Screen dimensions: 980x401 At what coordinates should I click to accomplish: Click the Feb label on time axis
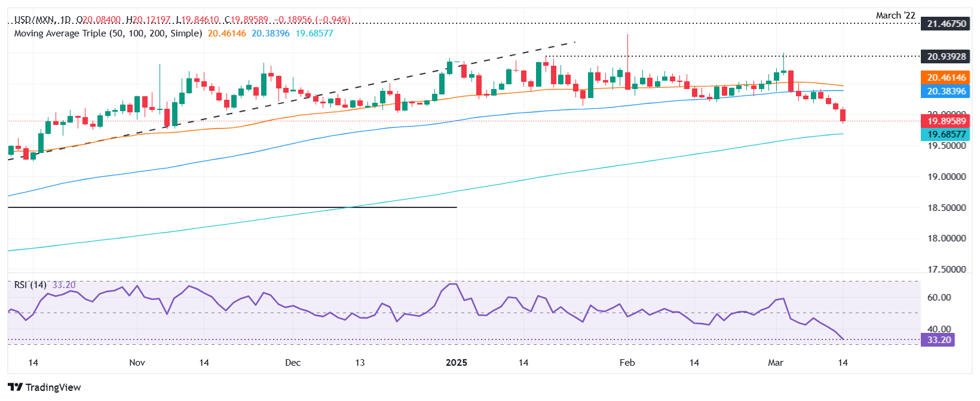[627, 363]
